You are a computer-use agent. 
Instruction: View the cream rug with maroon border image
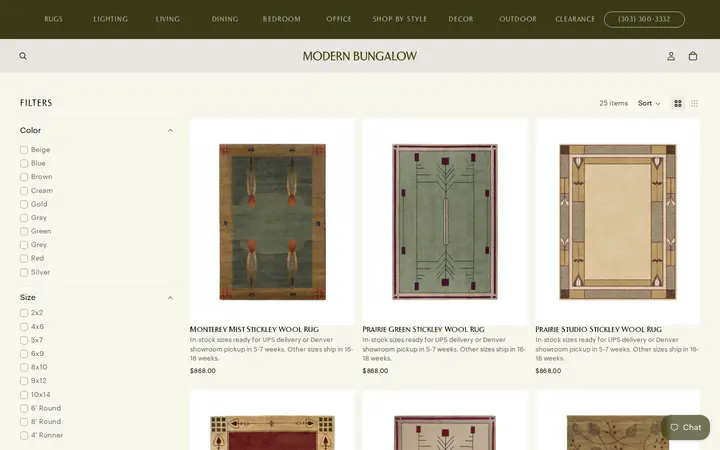pos(445,420)
